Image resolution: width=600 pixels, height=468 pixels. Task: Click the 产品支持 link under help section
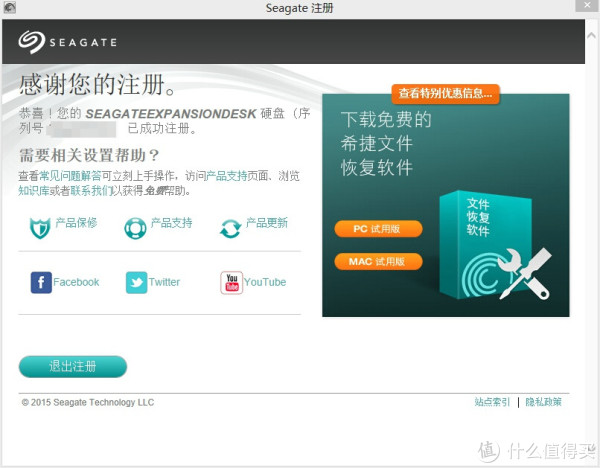(171, 222)
